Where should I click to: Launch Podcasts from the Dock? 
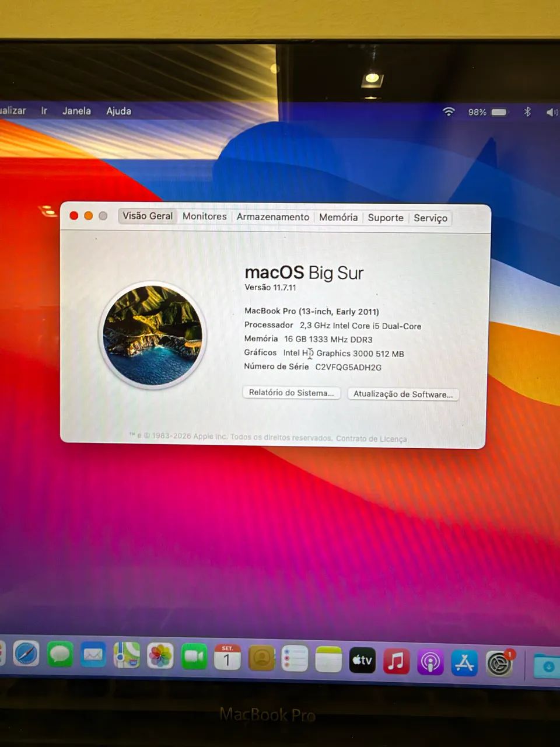pos(430,663)
